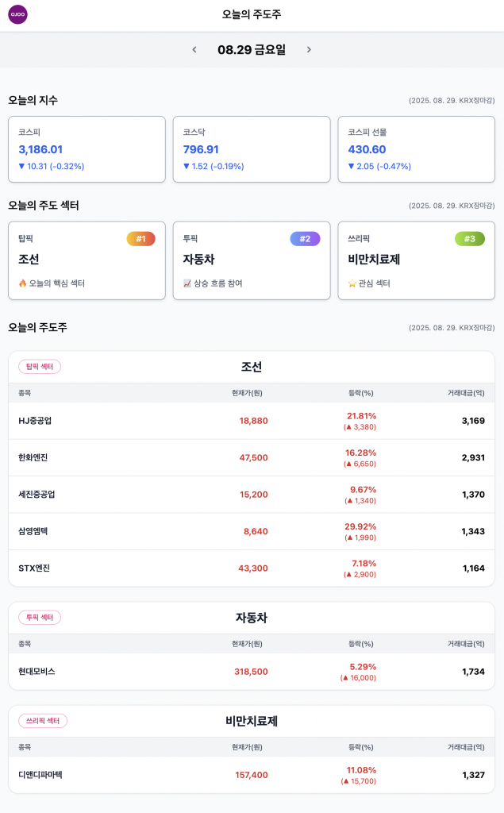The width and height of the screenshot is (504, 813).
Task: Open the 코스피 선물 index card
Action: [416, 149]
